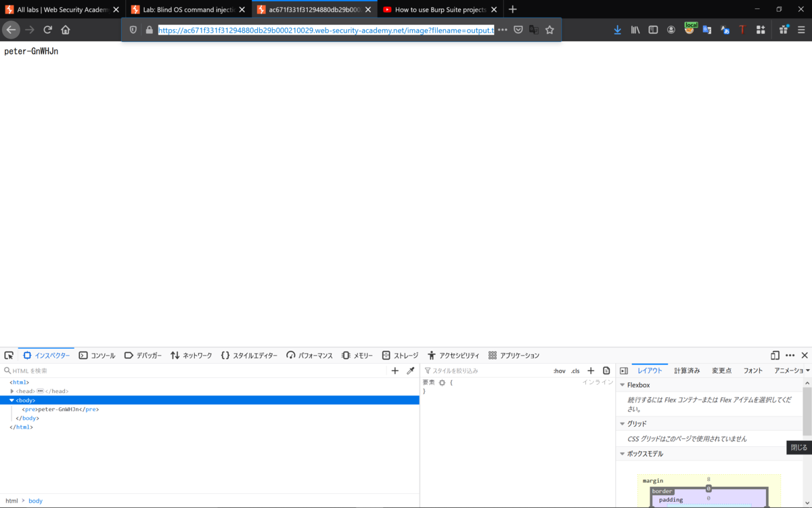Viewport: 812px width, 508px height.
Task: Switch to the フォント side tab
Action: coord(753,371)
